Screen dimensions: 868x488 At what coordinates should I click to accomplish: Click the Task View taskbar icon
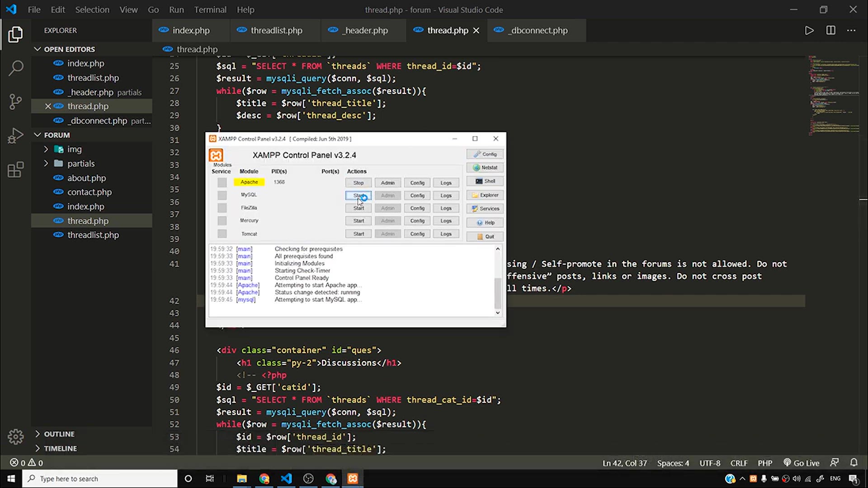click(x=210, y=479)
